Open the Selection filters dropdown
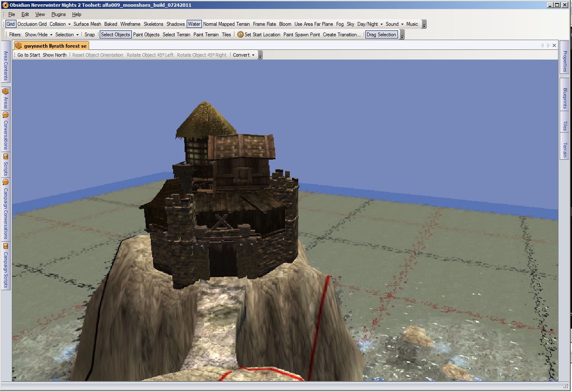This screenshot has width=572, height=392. pos(67,35)
